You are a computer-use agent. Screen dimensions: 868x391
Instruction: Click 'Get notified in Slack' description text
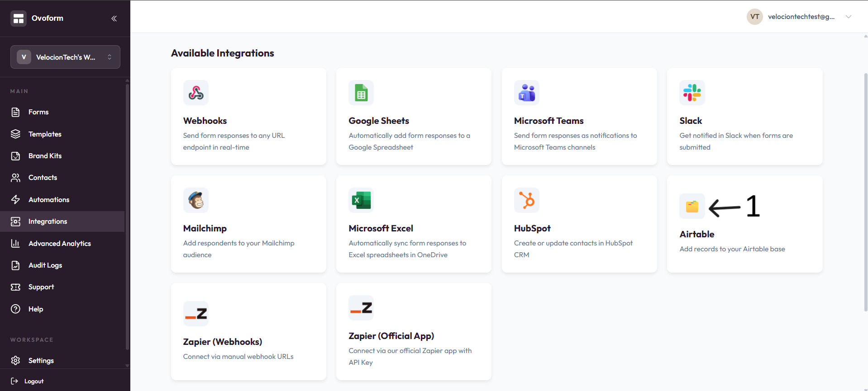coord(736,141)
